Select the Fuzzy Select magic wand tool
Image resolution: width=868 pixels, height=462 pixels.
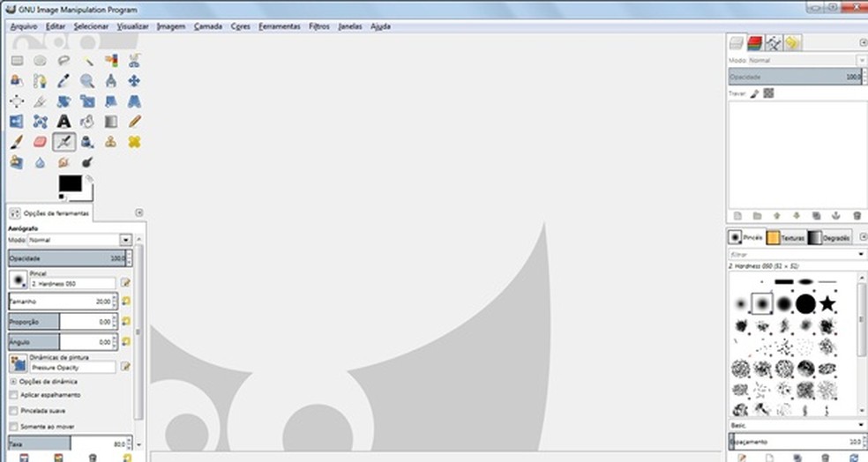pos(87,61)
